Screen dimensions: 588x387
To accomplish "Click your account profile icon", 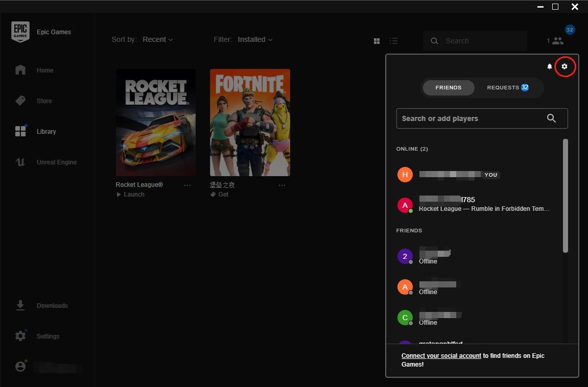I will pos(20,366).
